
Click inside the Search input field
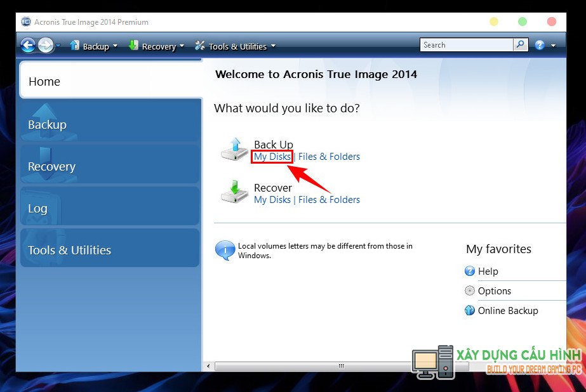[466, 45]
